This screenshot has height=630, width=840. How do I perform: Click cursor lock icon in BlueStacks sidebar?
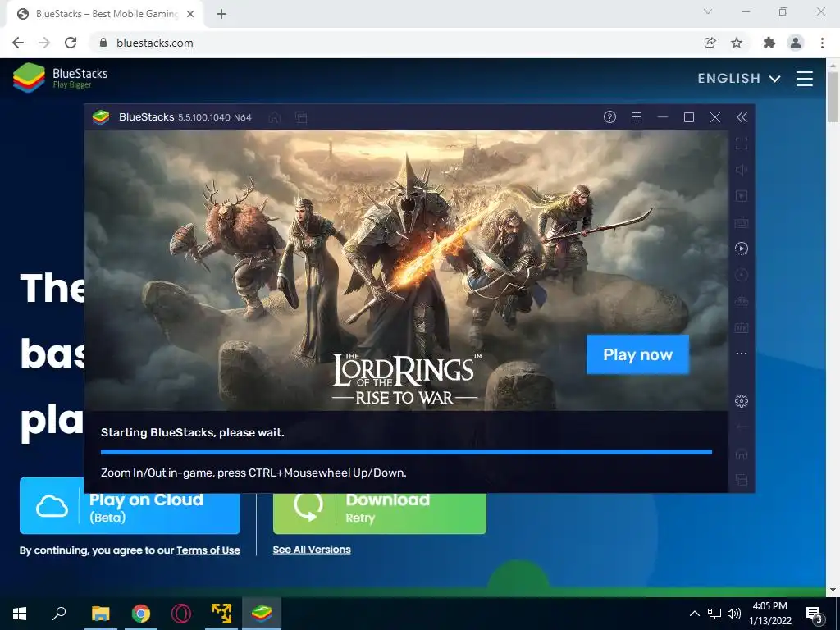click(742, 196)
